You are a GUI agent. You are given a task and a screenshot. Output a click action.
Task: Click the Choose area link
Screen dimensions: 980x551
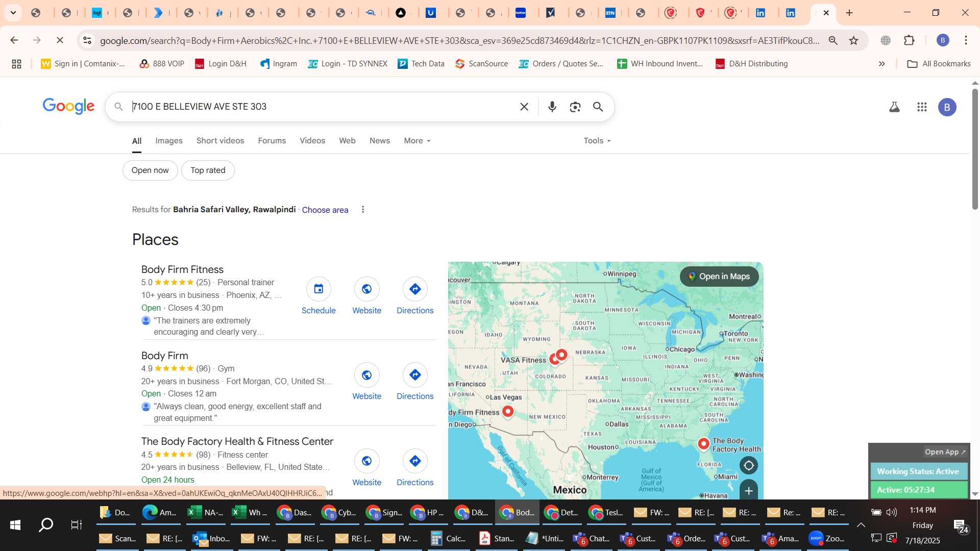pos(325,210)
